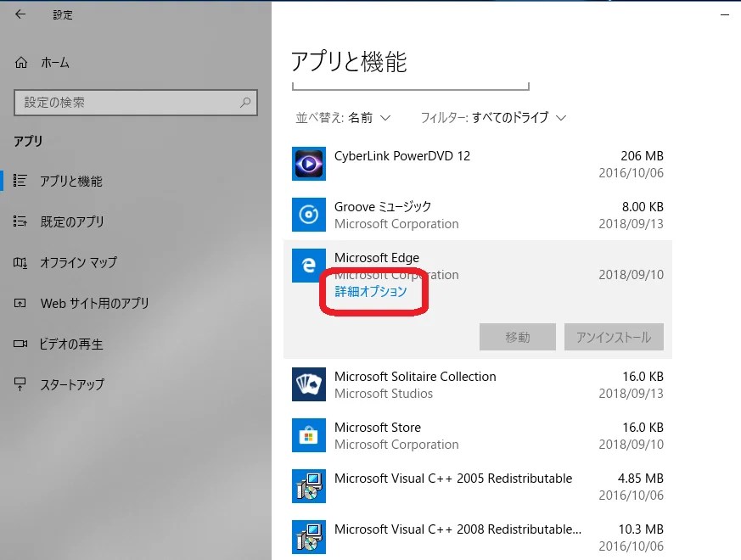
Task: Click the app list search box
Action: [411, 85]
